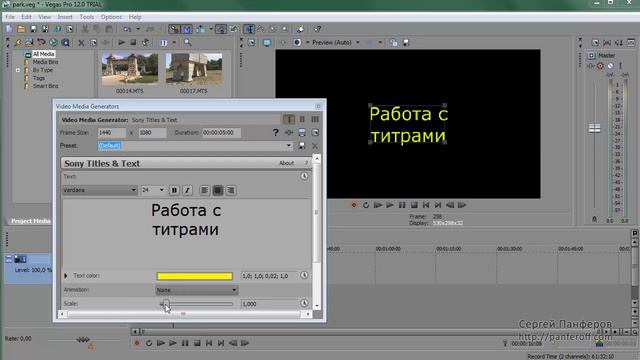Image resolution: width=640 pixels, height=360 pixels.
Task: Click the question mark plug-in help icon
Action: coord(276,133)
